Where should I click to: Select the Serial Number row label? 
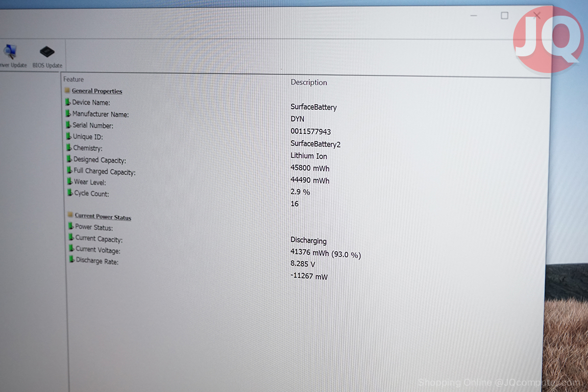tap(93, 125)
